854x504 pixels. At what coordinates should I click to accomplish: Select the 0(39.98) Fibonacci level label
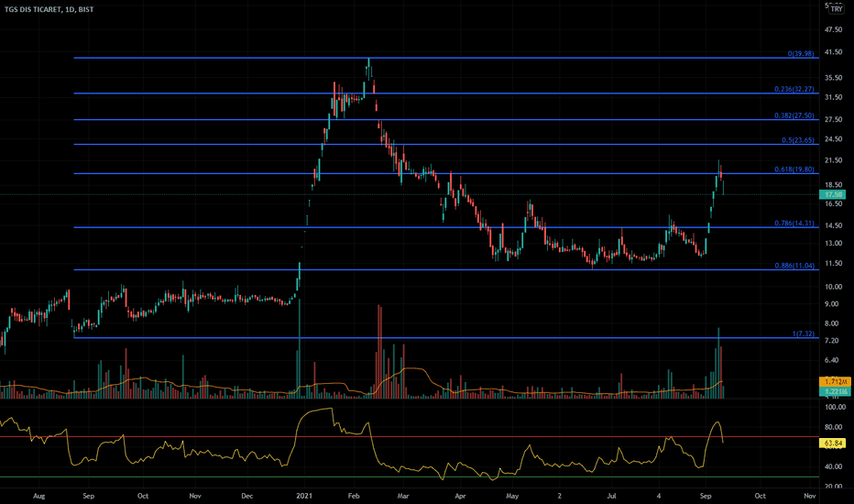pyautogui.click(x=801, y=53)
